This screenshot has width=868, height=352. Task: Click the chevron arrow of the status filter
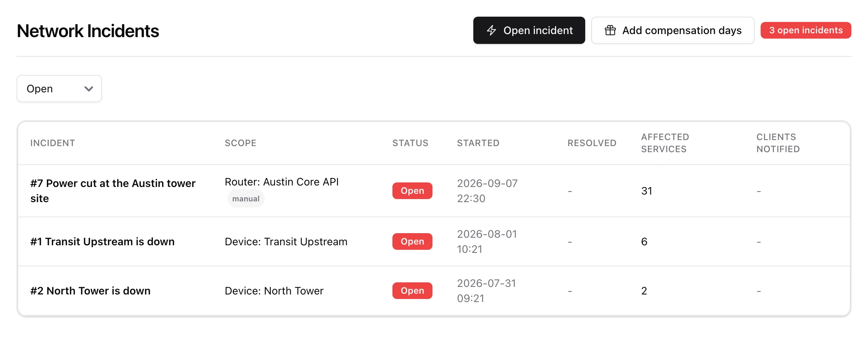[88, 89]
